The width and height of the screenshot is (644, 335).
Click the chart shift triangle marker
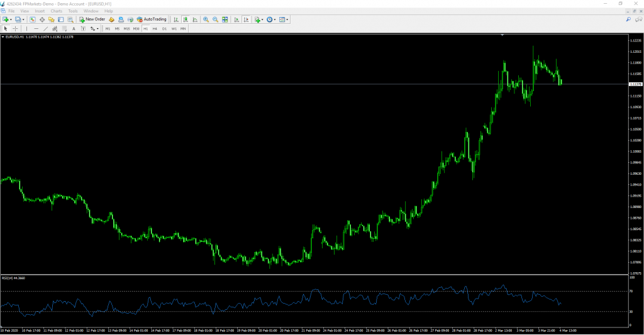pyautogui.click(x=502, y=35)
